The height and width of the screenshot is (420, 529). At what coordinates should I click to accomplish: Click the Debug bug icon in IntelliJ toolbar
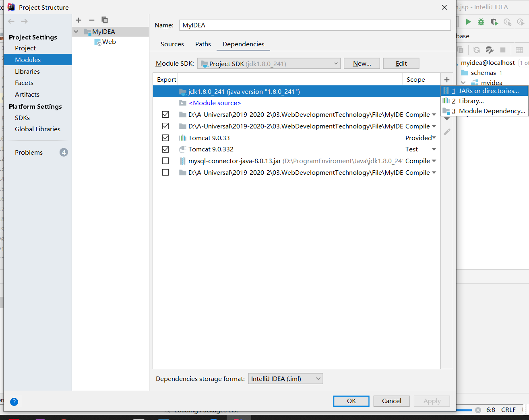pos(481,22)
